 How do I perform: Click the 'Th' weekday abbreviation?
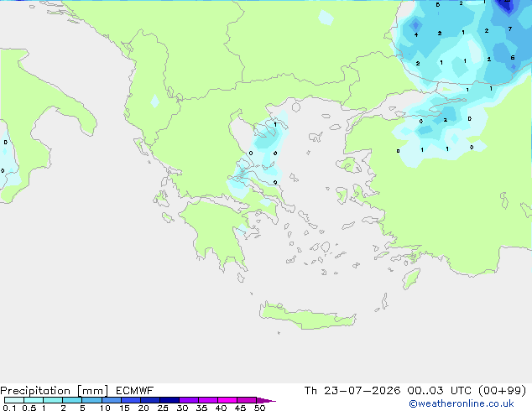(x=310, y=391)
